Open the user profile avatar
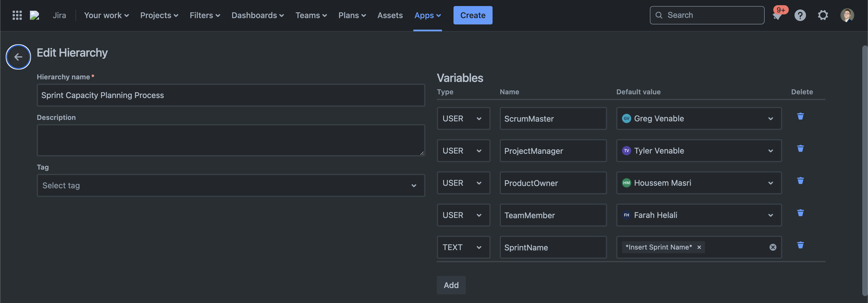 [x=847, y=15]
